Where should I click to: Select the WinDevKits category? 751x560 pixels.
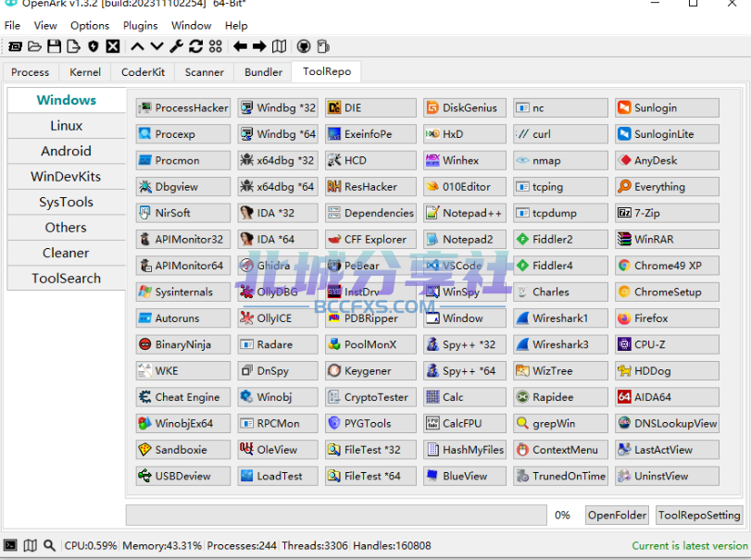point(66,176)
